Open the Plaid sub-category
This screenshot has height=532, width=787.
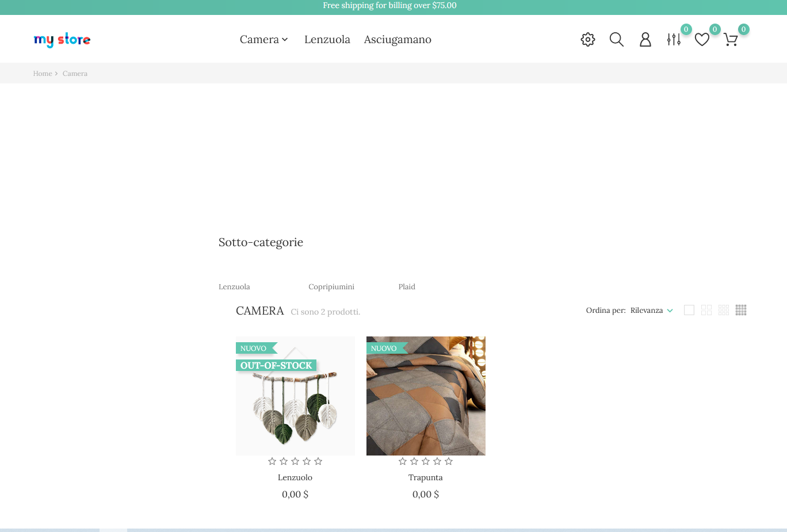(407, 286)
